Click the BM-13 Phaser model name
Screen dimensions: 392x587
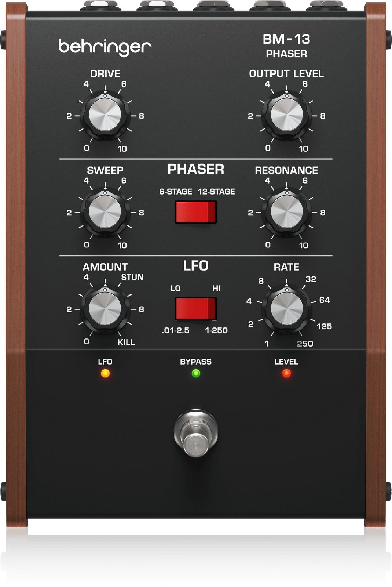[286, 46]
